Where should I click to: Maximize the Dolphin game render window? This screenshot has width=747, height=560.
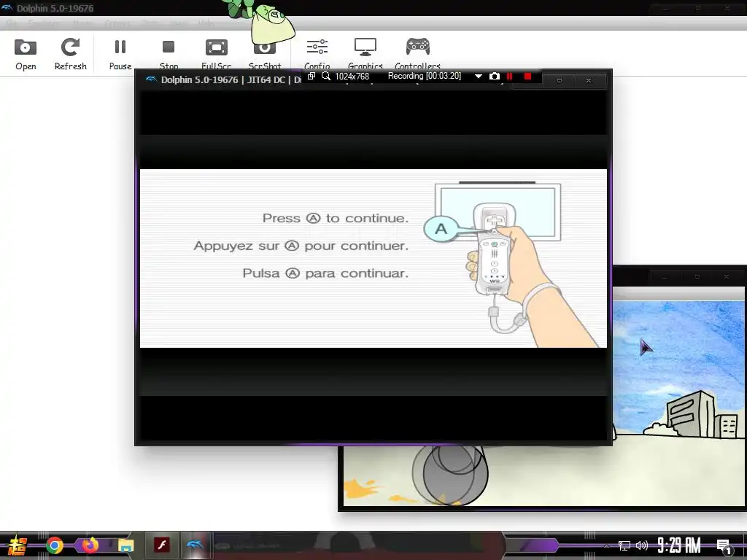[560, 80]
